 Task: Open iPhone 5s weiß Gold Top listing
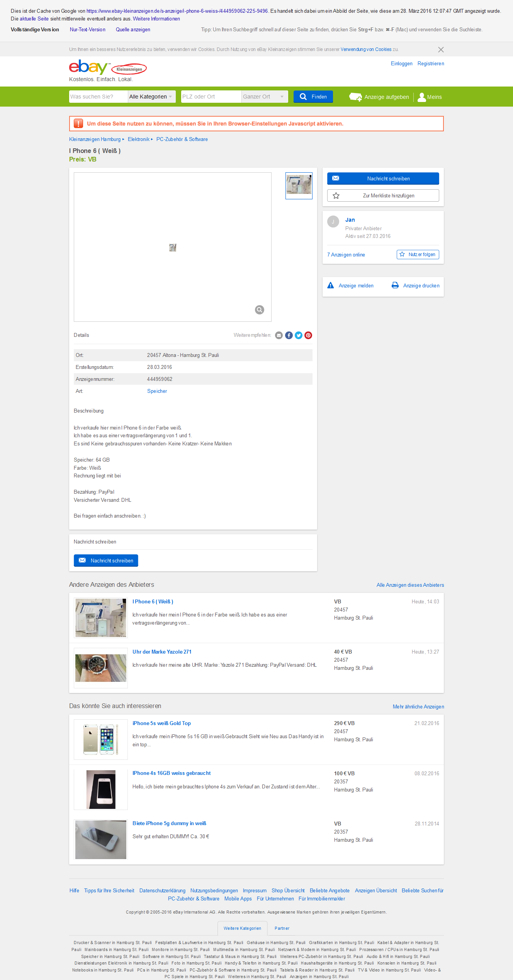[162, 723]
